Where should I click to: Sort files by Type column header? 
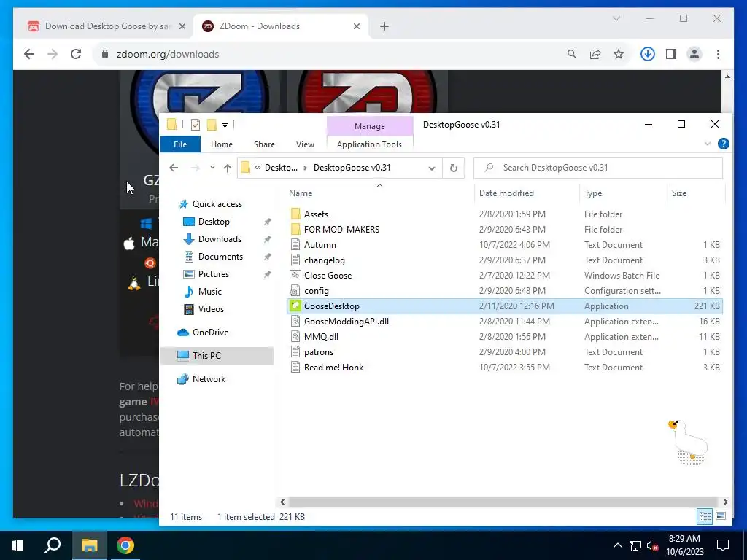pos(623,192)
